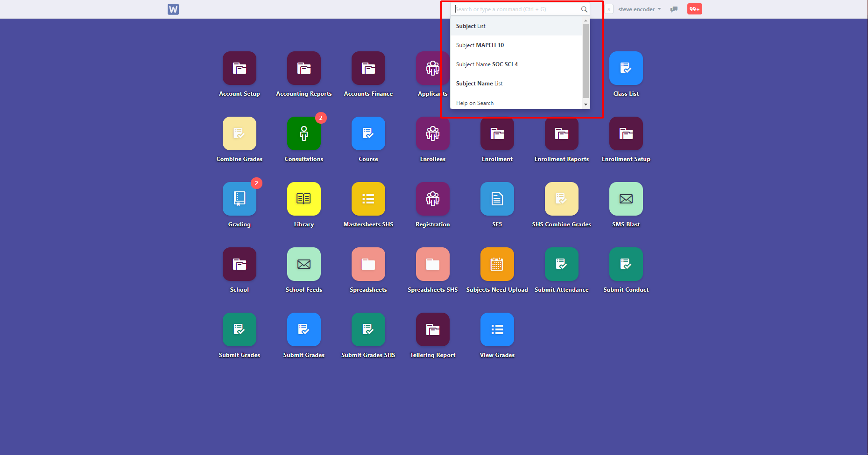Open the Library module
This screenshot has height=455, width=868.
(304, 199)
